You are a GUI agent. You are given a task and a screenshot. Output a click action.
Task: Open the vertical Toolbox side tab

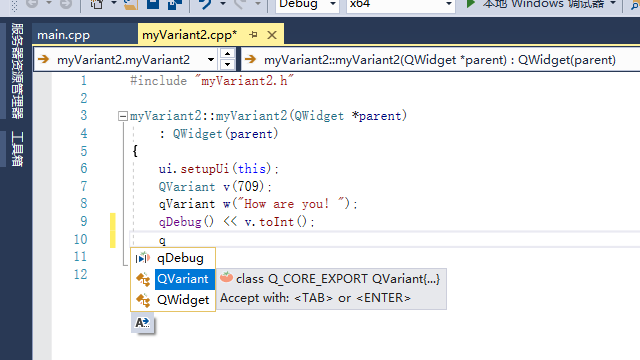17,149
